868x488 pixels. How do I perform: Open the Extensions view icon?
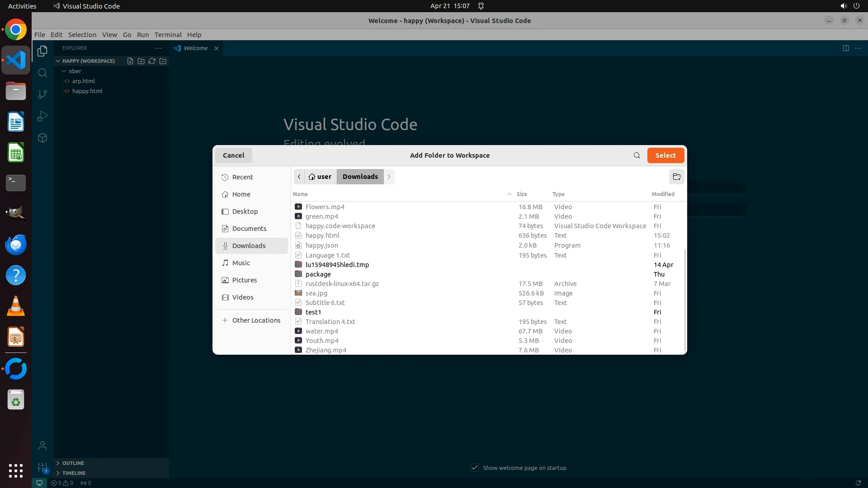42,138
